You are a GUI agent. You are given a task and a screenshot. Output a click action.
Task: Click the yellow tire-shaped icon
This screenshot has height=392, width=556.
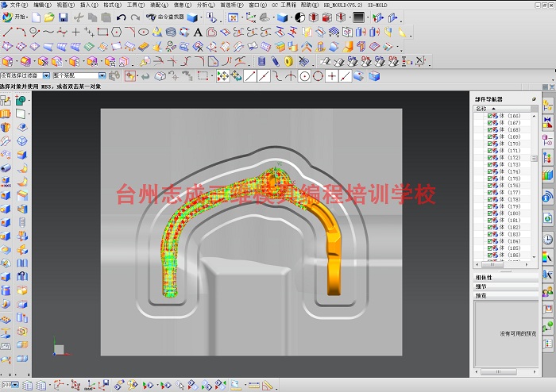(x=288, y=61)
